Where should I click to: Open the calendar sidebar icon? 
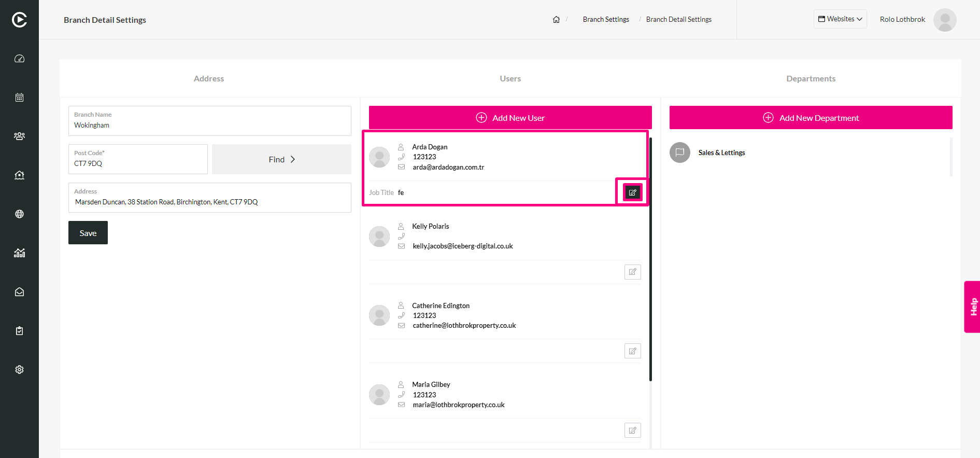[19, 98]
